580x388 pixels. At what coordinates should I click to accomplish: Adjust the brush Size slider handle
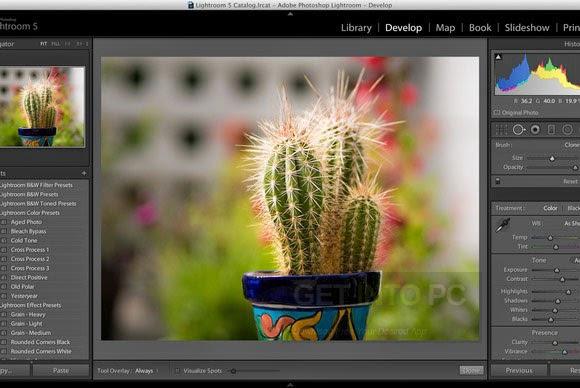coord(552,158)
